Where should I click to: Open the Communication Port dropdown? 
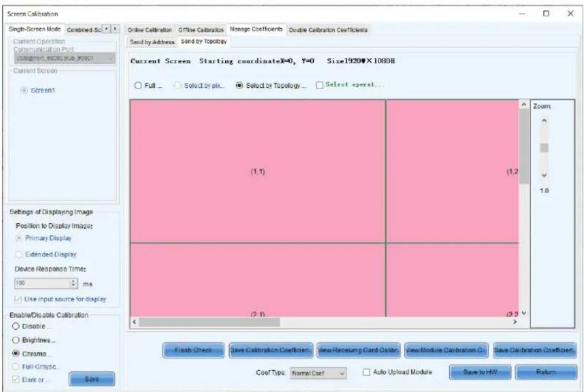pos(65,58)
